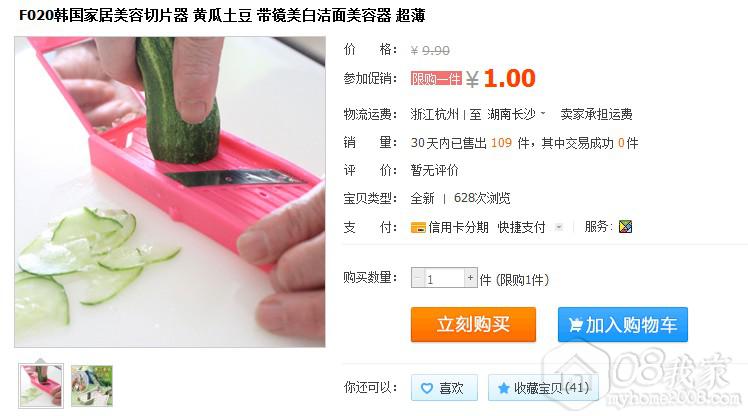The image size is (748, 416).
Task: Click the 信用卡分期 payment link
Action: (x=458, y=228)
